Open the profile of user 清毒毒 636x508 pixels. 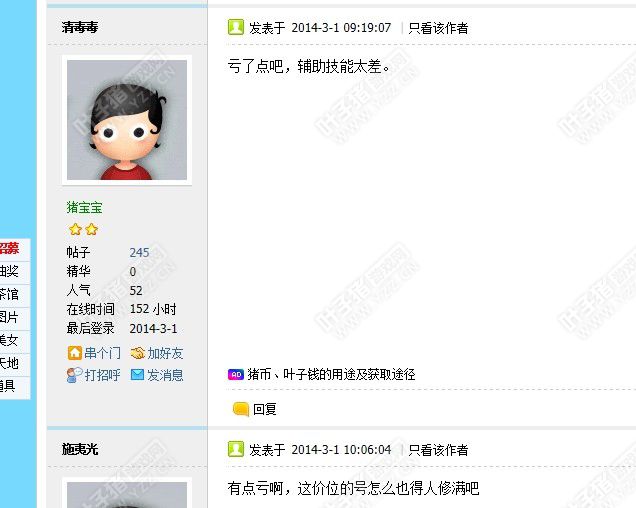pos(80,27)
